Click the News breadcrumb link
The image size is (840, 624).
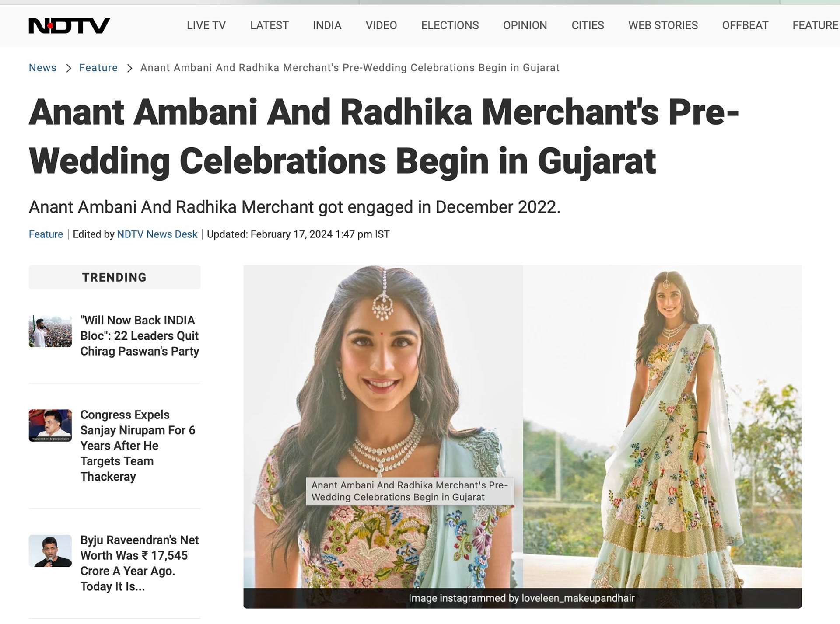coord(42,68)
